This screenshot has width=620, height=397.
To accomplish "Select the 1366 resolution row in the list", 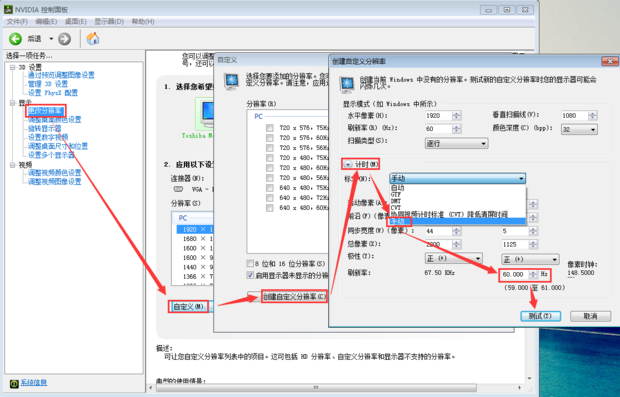I will 195,276.
